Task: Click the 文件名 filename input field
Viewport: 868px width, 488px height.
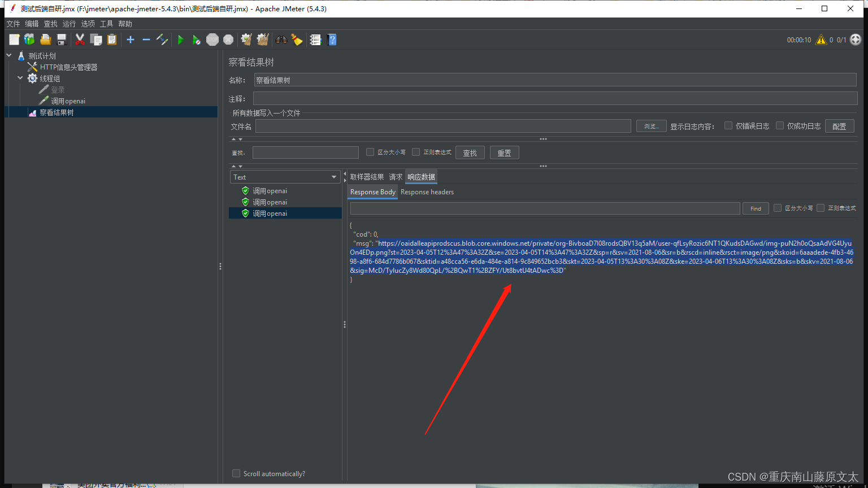Action: pyautogui.click(x=443, y=126)
